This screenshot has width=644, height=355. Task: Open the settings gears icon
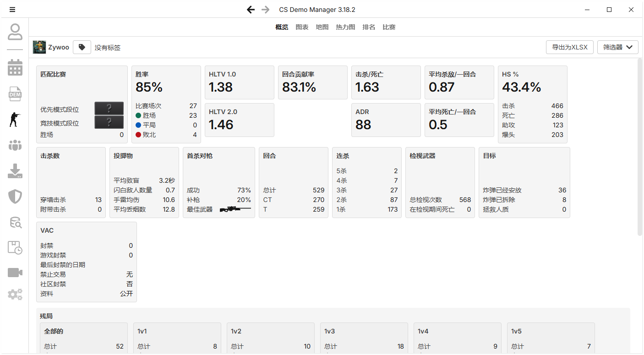(x=15, y=295)
